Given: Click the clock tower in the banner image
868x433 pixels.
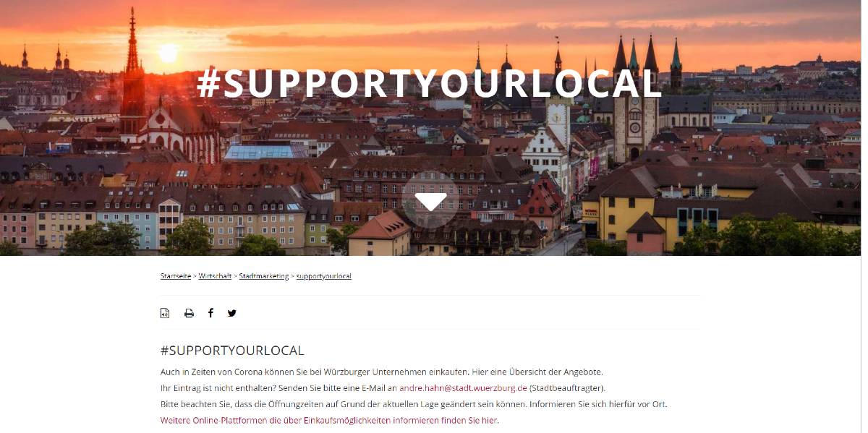Looking at the screenshot, I should [x=635, y=116].
